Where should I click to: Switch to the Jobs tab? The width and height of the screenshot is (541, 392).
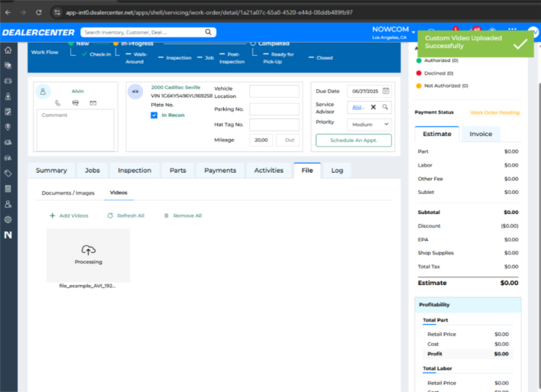click(92, 170)
